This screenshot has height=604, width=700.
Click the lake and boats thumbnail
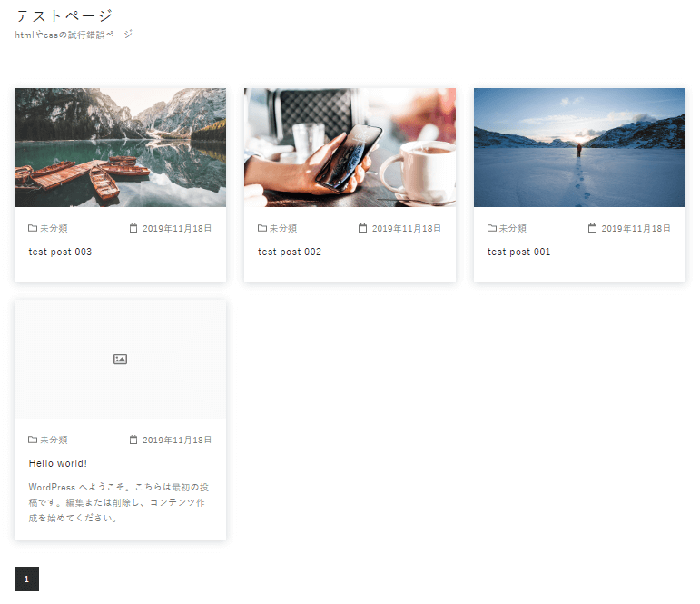120,147
